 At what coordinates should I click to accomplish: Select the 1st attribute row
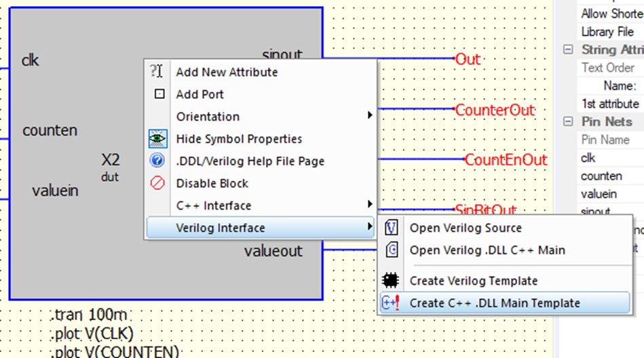(x=610, y=104)
